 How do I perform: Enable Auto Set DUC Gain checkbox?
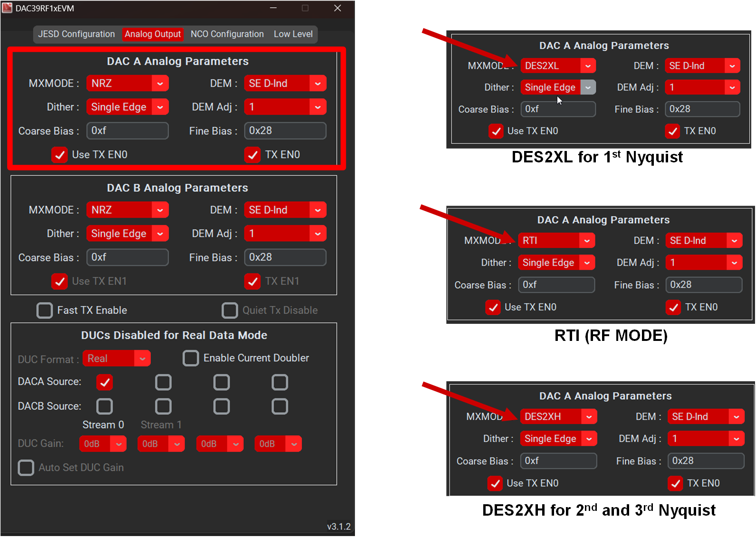tap(26, 468)
